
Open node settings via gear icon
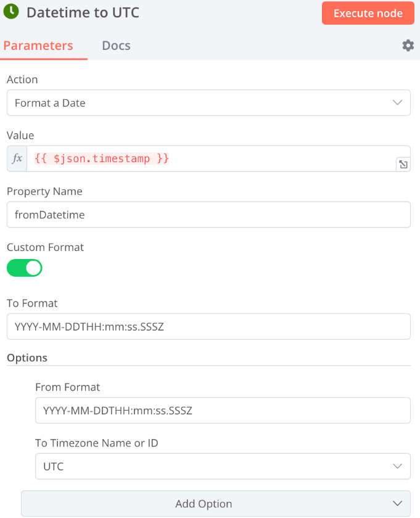point(408,46)
